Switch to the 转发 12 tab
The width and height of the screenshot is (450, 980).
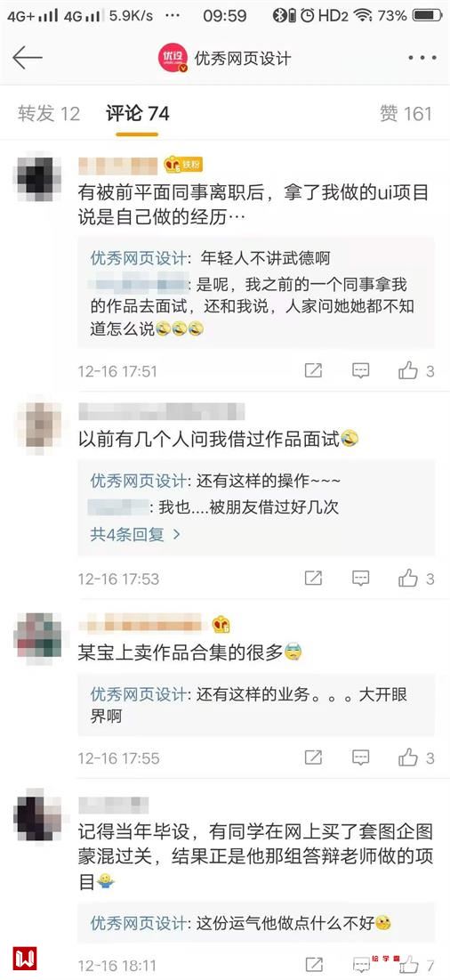tap(49, 113)
